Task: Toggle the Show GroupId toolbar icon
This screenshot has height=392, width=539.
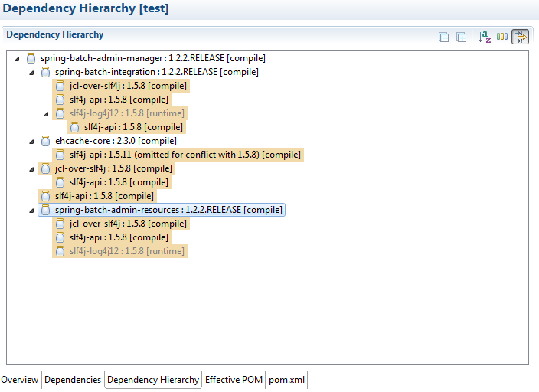Action: (502, 37)
